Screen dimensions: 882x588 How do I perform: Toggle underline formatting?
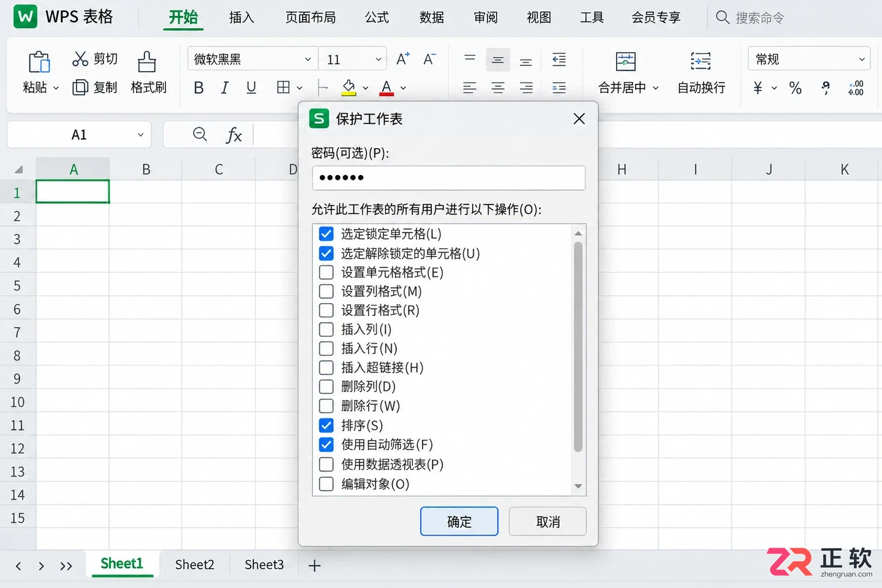[x=251, y=88]
